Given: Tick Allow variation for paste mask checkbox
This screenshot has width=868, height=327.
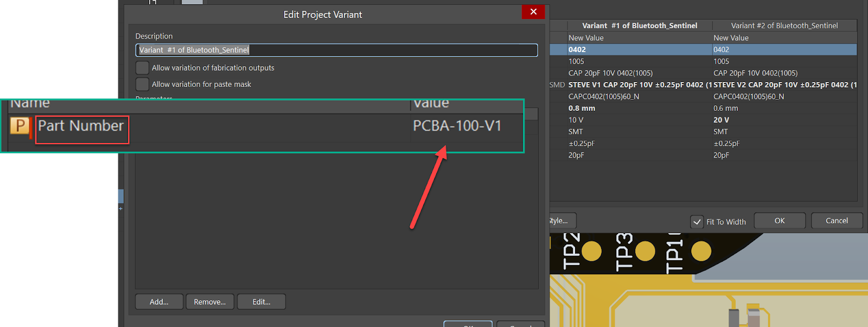Looking at the screenshot, I should point(142,84).
